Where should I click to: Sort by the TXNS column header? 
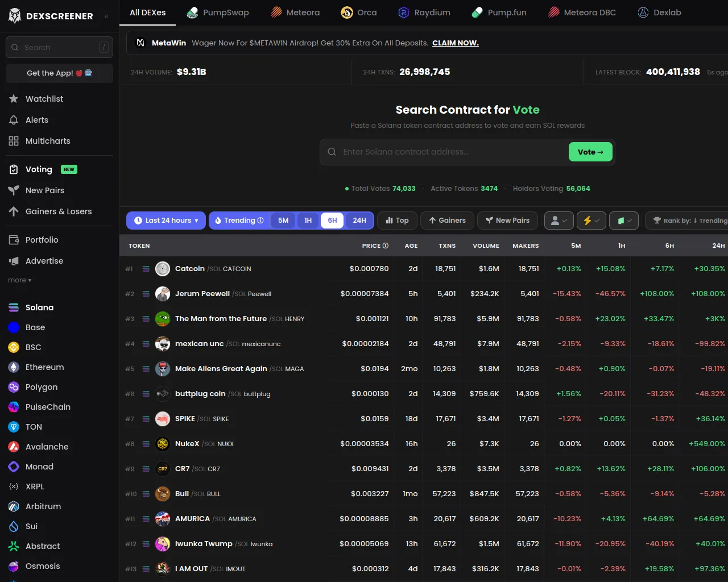[x=447, y=246]
